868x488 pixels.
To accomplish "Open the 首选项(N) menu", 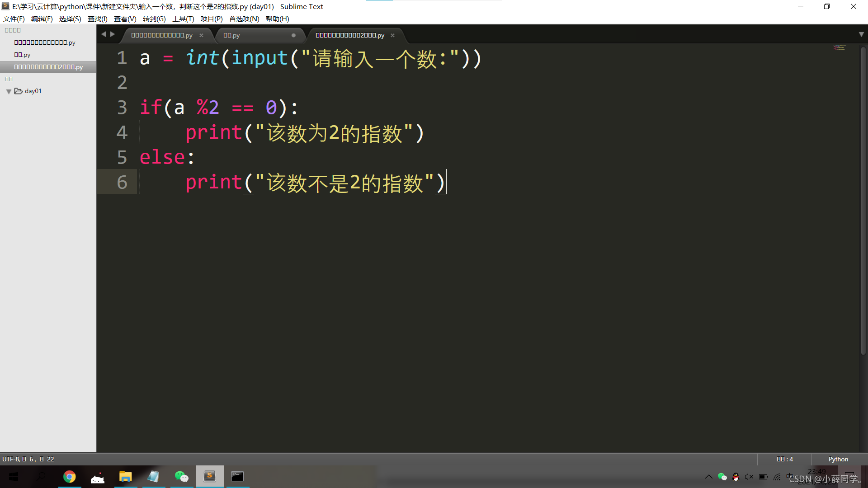I will [244, 19].
